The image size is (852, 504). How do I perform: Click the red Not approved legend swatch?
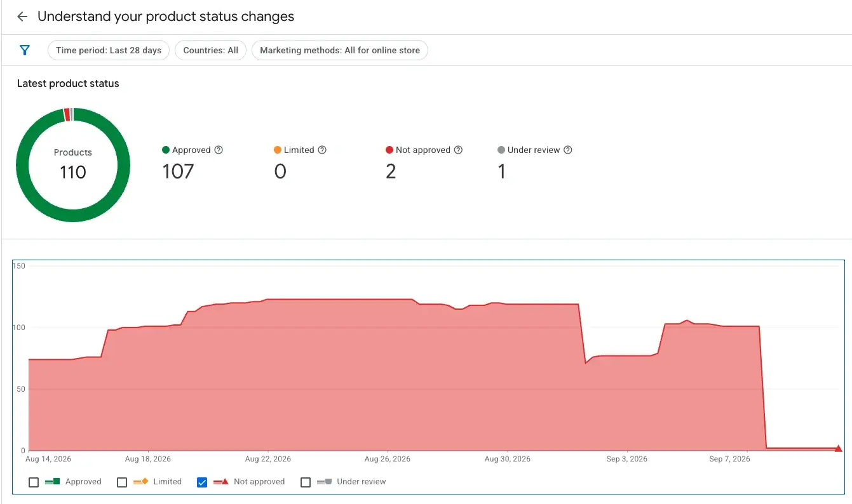[220, 482]
